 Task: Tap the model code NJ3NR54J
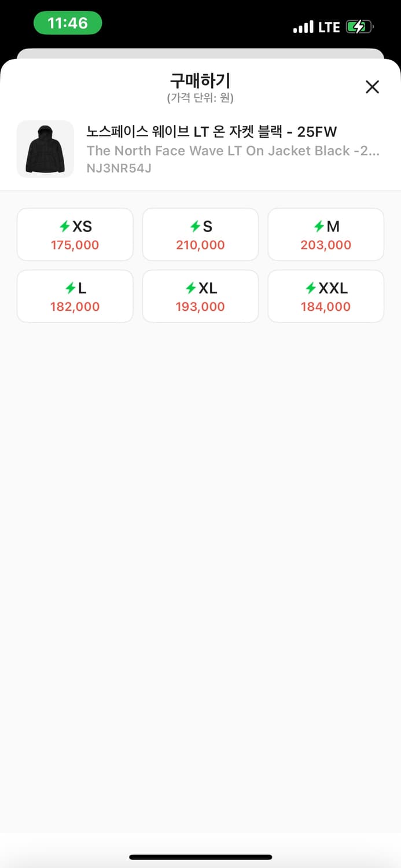click(x=119, y=168)
